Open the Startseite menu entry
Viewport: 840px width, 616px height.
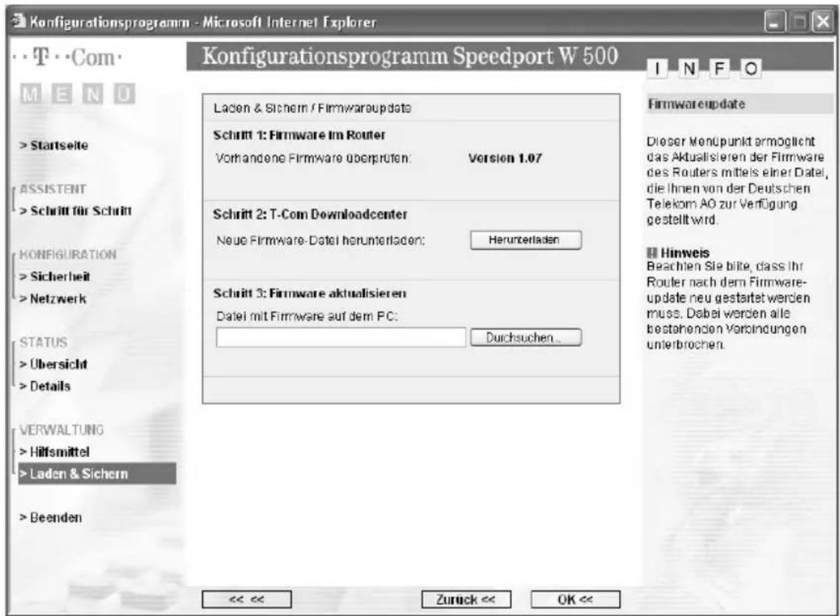coord(54,146)
